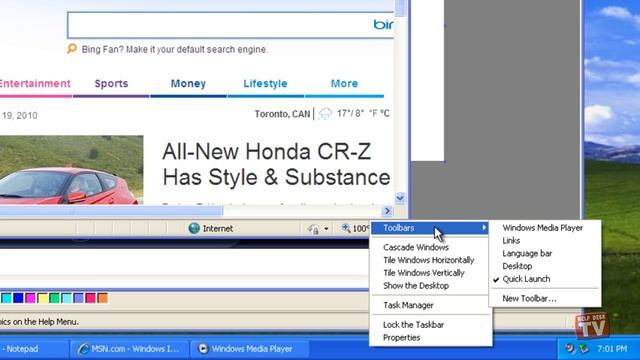Open the Lifestyle tab on MSN
The height and width of the screenshot is (360, 640).
tap(265, 84)
